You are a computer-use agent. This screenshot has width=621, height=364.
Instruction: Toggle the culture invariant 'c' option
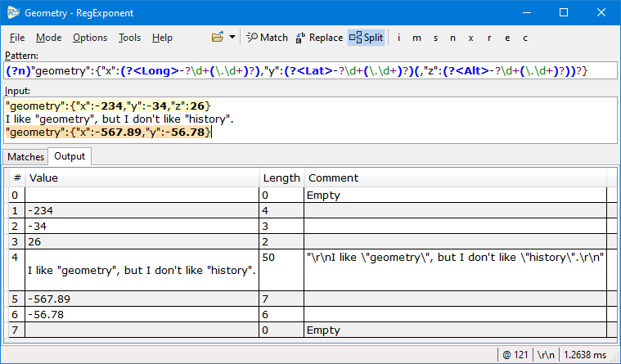525,38
